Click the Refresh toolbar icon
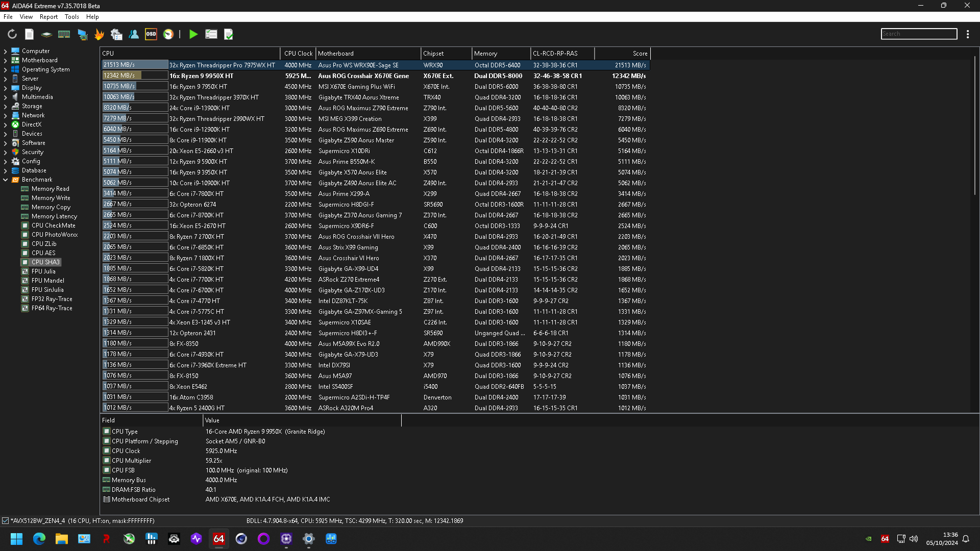The image size is (980, 551). pyautogui.click(x=12, y=34)
